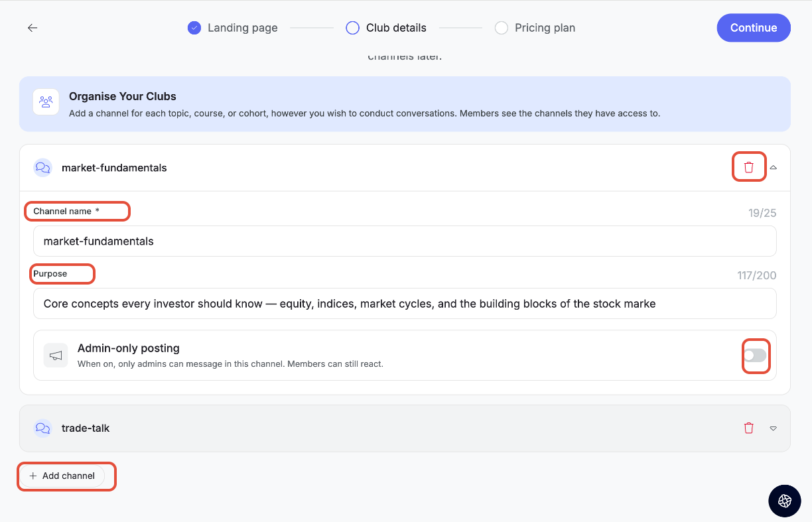Delete the trade-talk channel

749,428
